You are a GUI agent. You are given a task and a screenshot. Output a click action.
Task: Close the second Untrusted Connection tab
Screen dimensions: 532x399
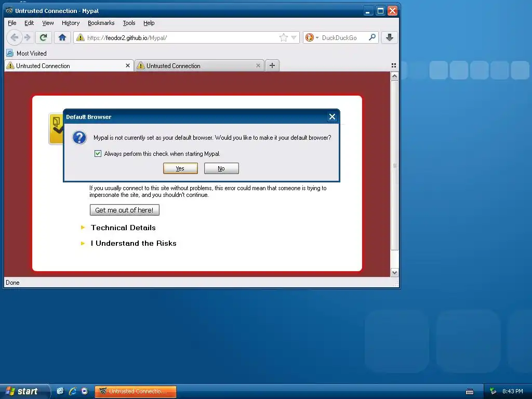click(258, 65)
